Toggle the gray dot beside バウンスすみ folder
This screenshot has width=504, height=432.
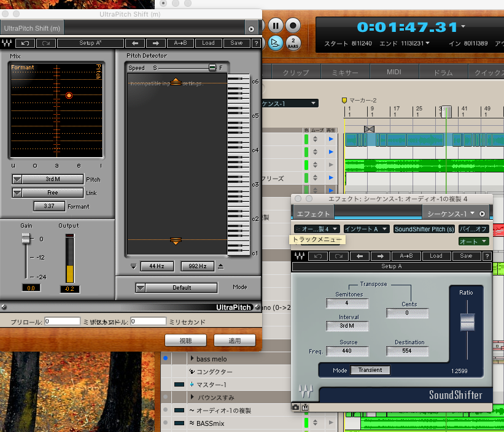[x=166, y=397]
